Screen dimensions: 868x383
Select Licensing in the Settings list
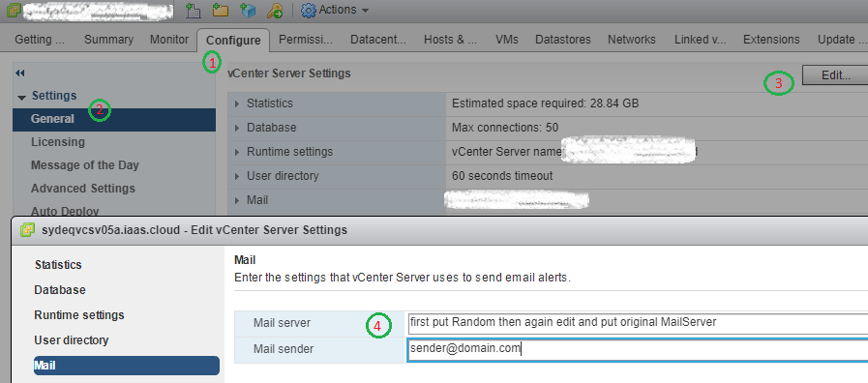pos(57,142)
